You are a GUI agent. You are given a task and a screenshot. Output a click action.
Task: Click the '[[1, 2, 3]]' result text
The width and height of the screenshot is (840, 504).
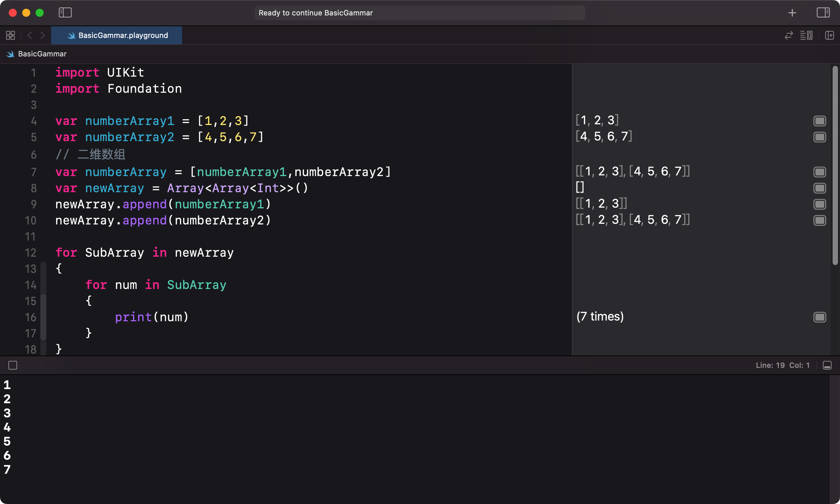601,203
